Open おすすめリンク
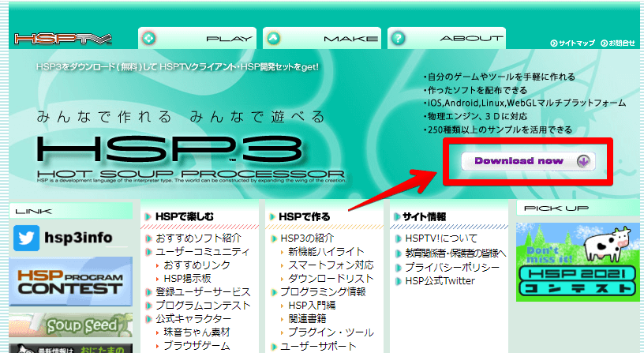The width and height of the screenshot is (644, 353). point(197,265)
